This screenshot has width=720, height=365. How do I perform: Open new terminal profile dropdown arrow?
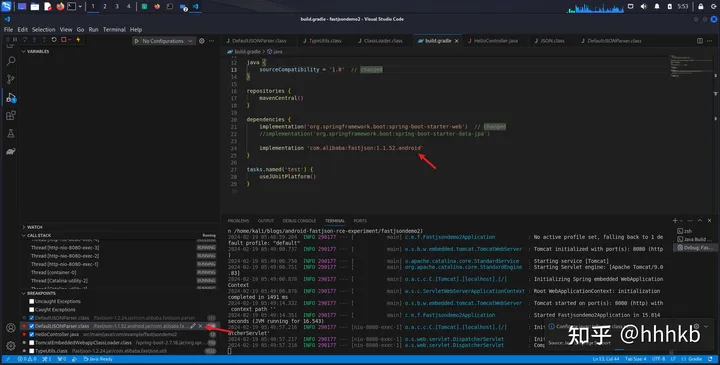tap(681, 221)
